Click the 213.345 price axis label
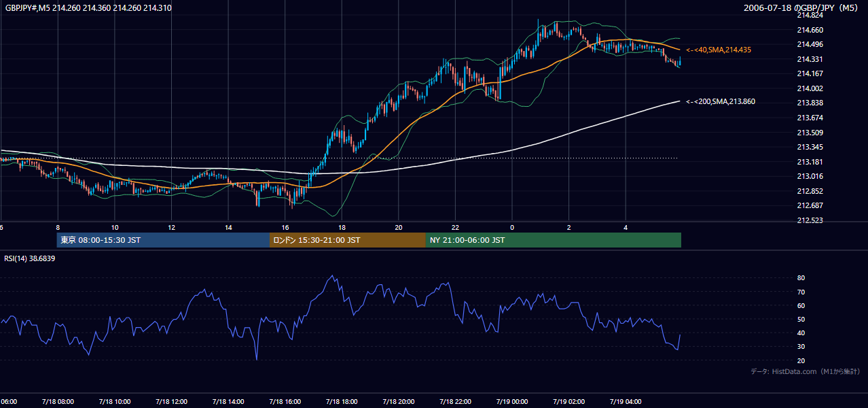Screen dimensions: 868x408 click(810, 147)
